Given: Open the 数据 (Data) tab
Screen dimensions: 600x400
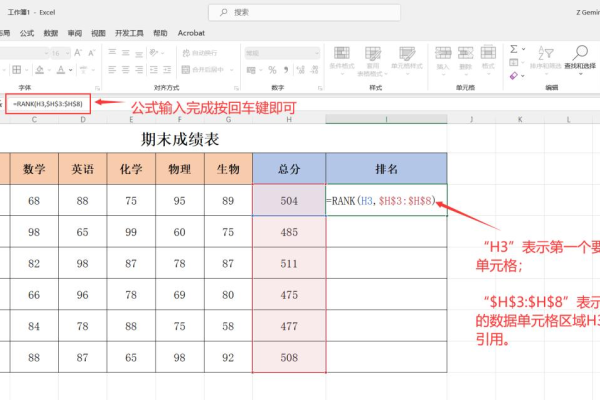Looking at the screenshot, I should click(x=51, y=33).
